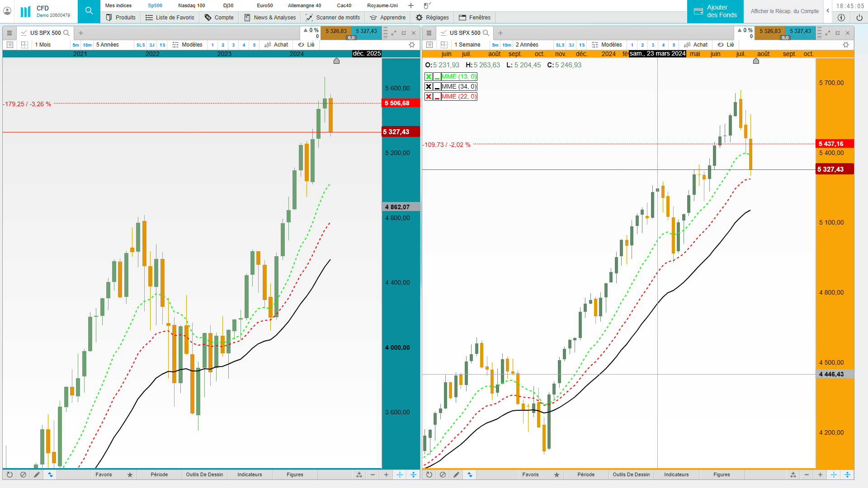
Task: Open left chart settings gear icon
Action: 411,45
